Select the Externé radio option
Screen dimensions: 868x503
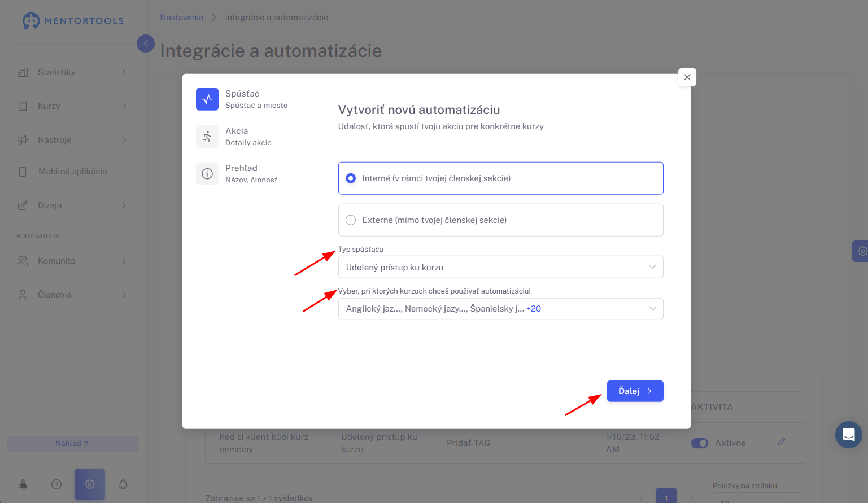coord(351,220)
